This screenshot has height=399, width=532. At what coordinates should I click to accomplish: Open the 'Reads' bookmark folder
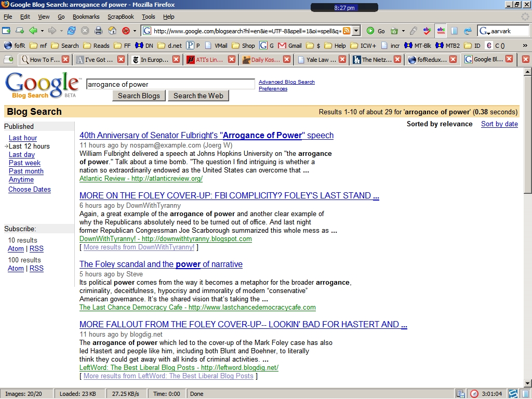[x=96, y=46]
